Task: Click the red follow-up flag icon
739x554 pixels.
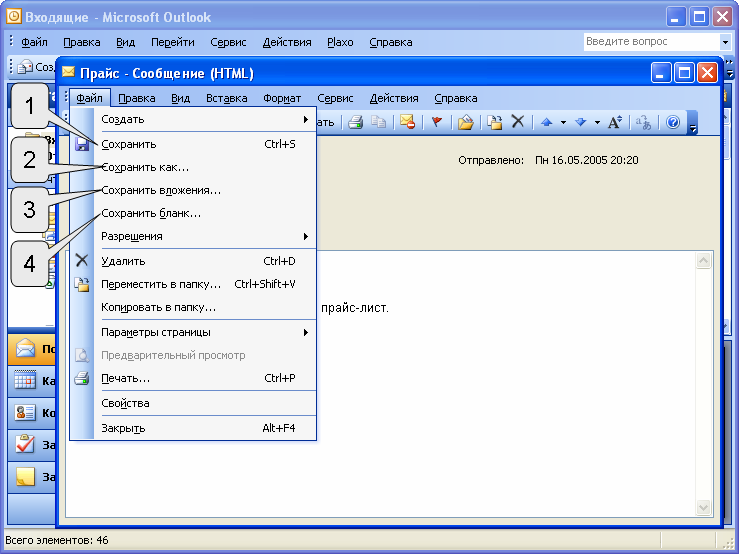Action: tap(437, 123)
